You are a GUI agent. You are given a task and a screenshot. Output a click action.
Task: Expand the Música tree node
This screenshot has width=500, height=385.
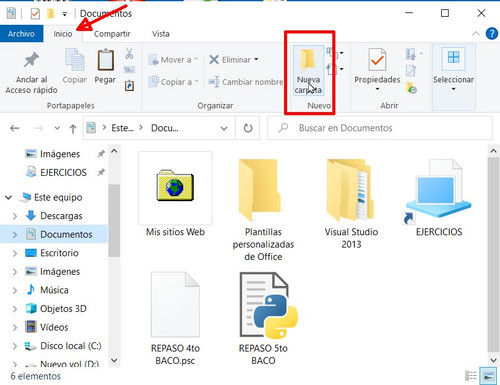point(15,290)
